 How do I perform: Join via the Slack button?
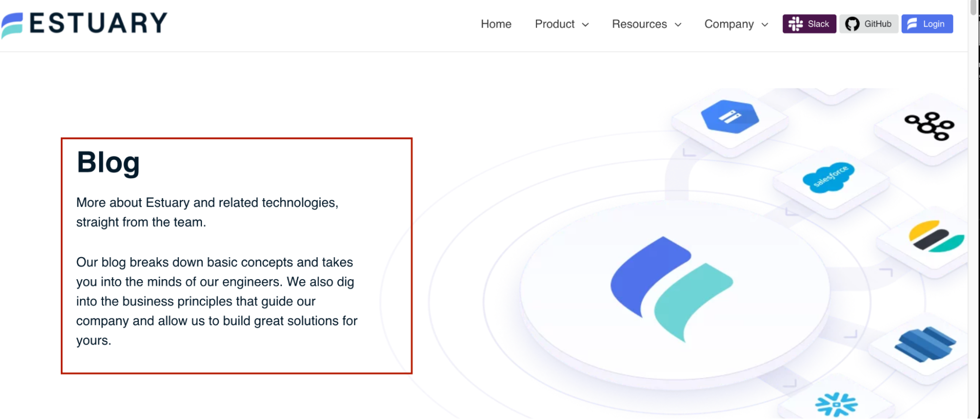coord(809,24)
